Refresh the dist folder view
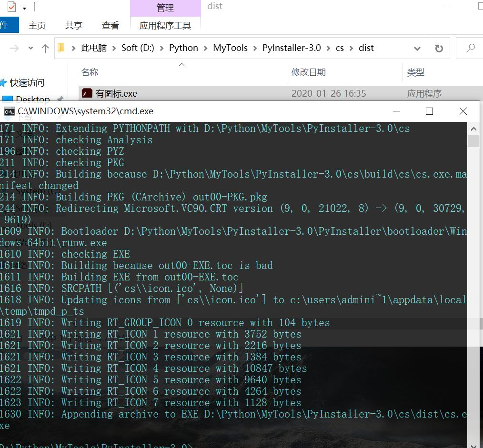The image size is (483, 448). click(439, 49)
